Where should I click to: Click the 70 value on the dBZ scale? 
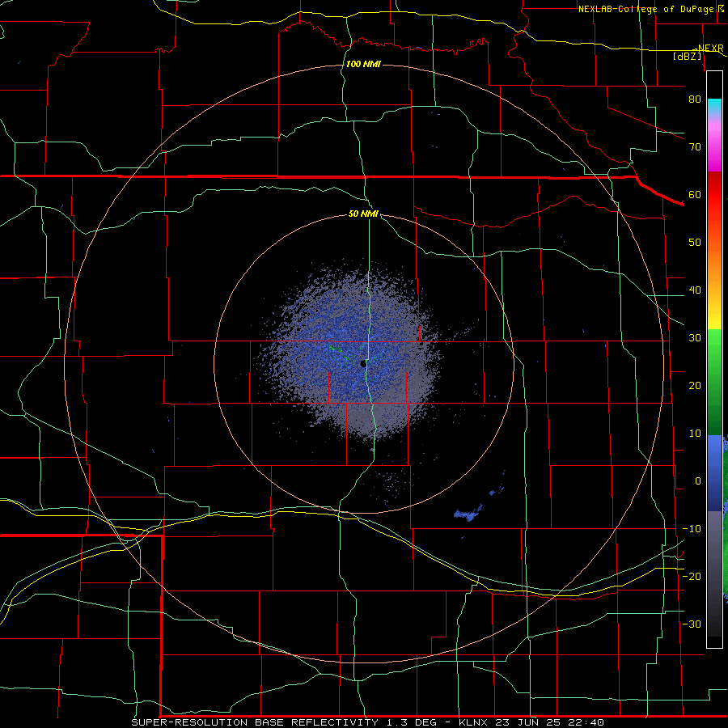pyautogui.click(x=695, y=147)
